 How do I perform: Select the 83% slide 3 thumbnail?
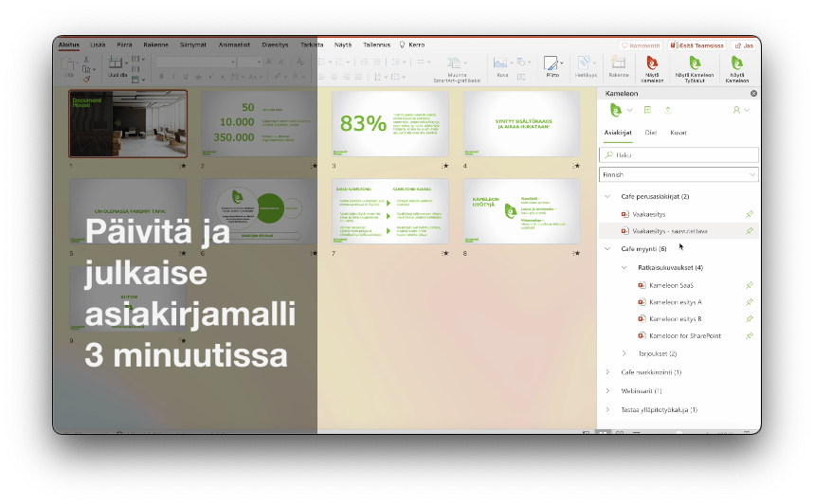(x=389, y=123)
